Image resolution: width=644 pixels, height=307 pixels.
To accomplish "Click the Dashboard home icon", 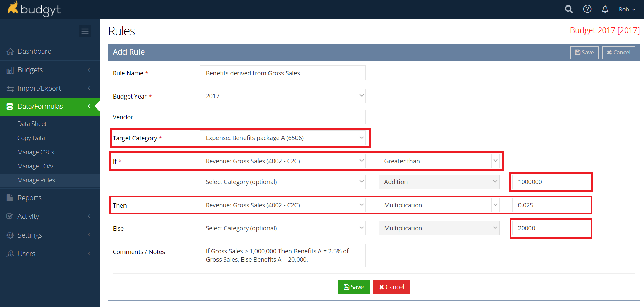I will tap(10, 51).
